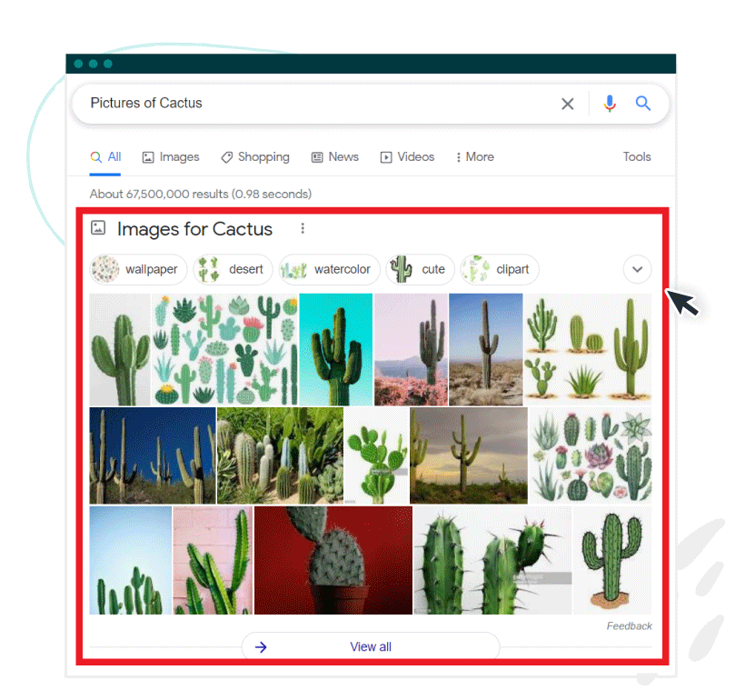Start voice search with the microphone icon
Image resolution: width=745 pixels, height=700 pixels.
click(610, 104)
